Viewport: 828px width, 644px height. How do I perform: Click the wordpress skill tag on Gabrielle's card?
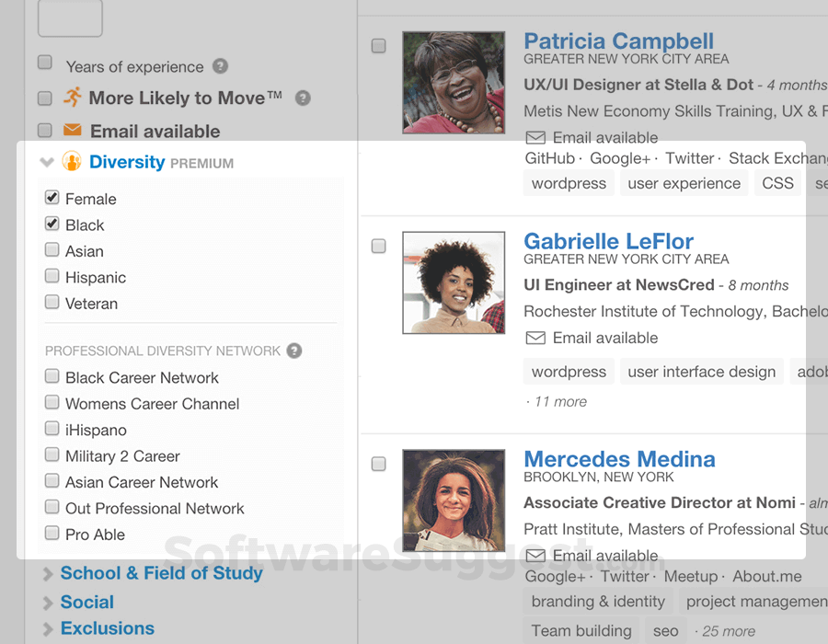tap(568, 371)
